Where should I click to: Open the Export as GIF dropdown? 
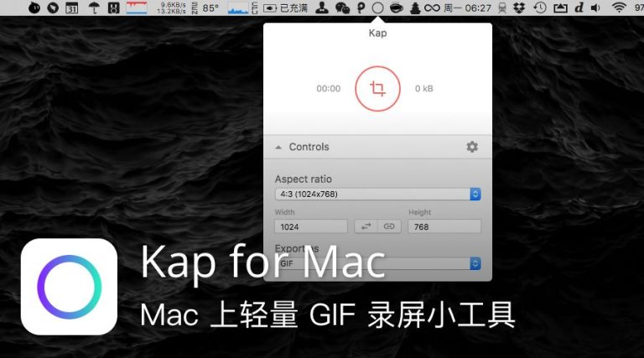pos(377,263)
